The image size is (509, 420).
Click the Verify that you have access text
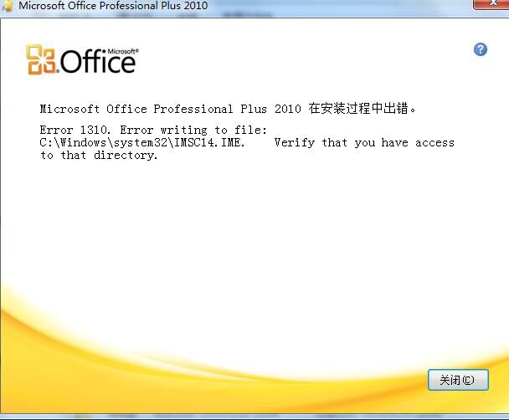364,143
